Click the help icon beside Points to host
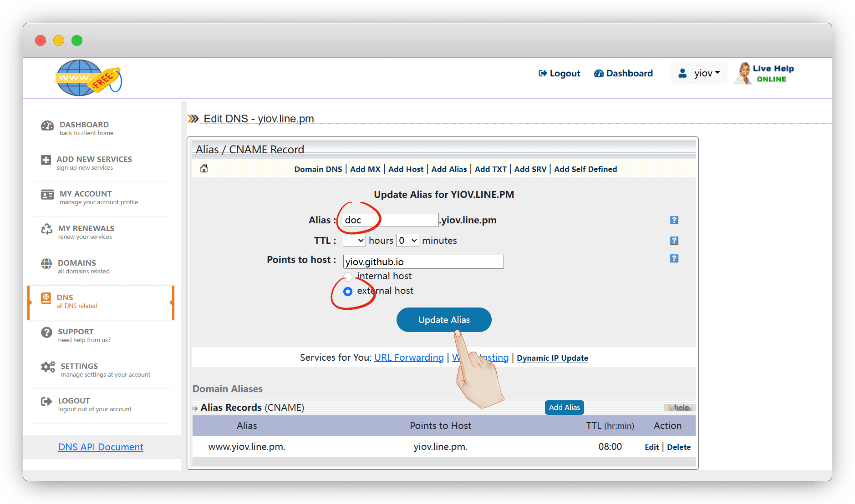The width and height of the screenshot is (855, 504). 674,258
